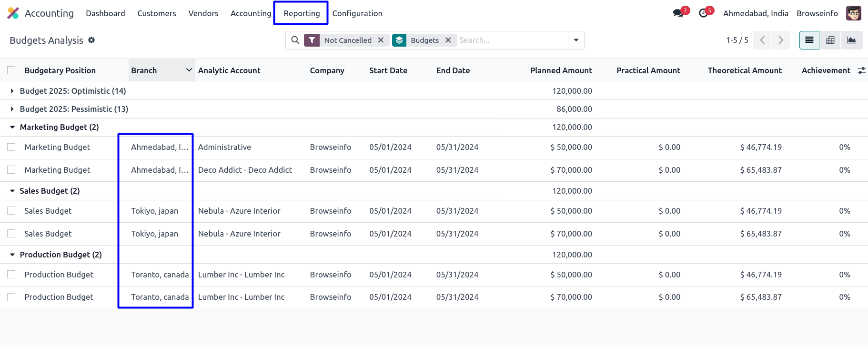Click the gear icon beside Budgets Analysis
Image resolution: width=868 pixels, height=345 pixels.
tap(91, 40)
